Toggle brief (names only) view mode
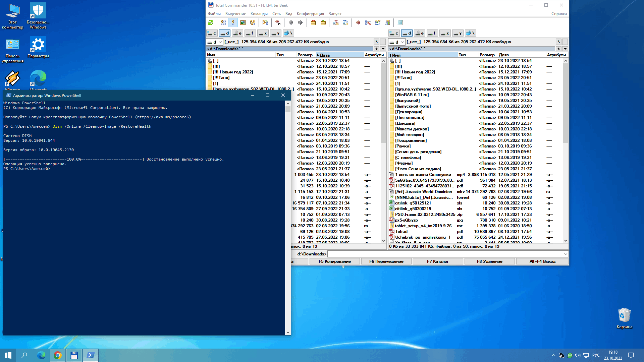 (223, 22)
